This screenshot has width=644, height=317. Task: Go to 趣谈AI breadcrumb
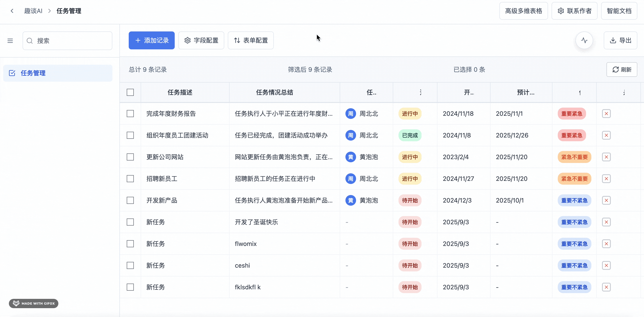[33, 11]
